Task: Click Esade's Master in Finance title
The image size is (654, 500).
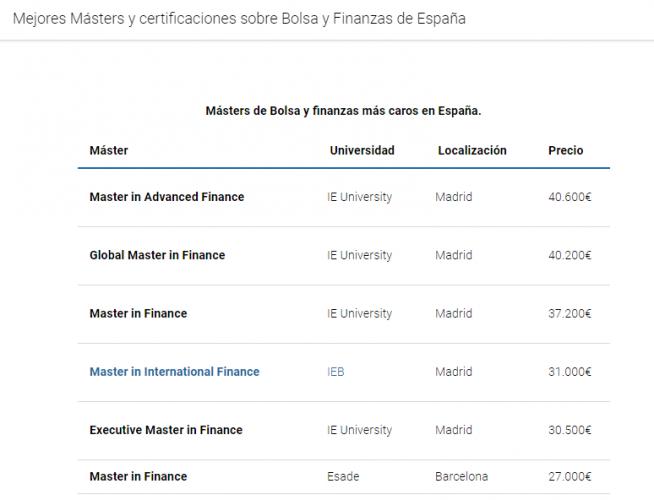Action: pos(138,476)
